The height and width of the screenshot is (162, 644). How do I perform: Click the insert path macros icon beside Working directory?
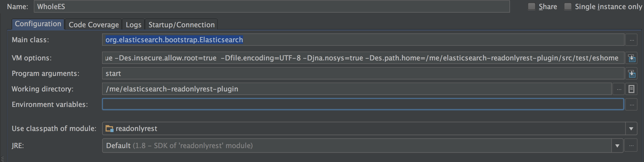pos(632,89)
